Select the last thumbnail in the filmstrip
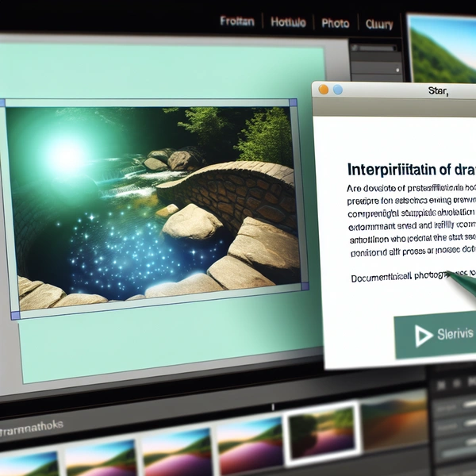Screen dimensions: 476x476 click(394, 420)
